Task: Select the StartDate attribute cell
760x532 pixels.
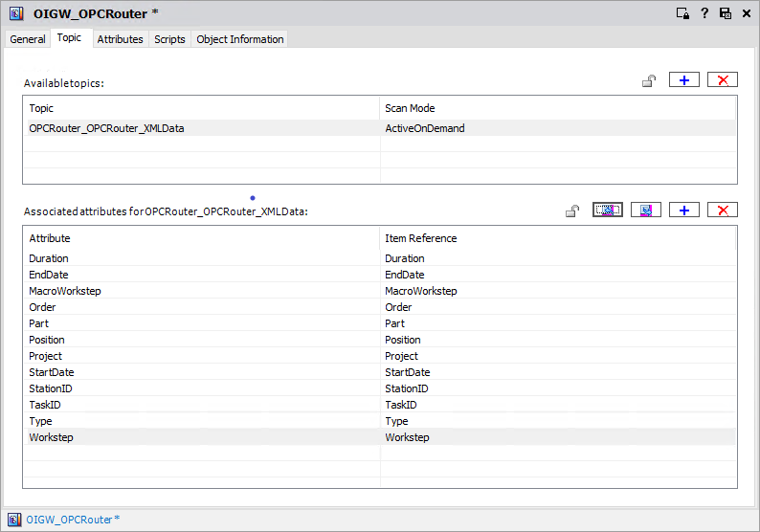Action: [x=202, y=372]
